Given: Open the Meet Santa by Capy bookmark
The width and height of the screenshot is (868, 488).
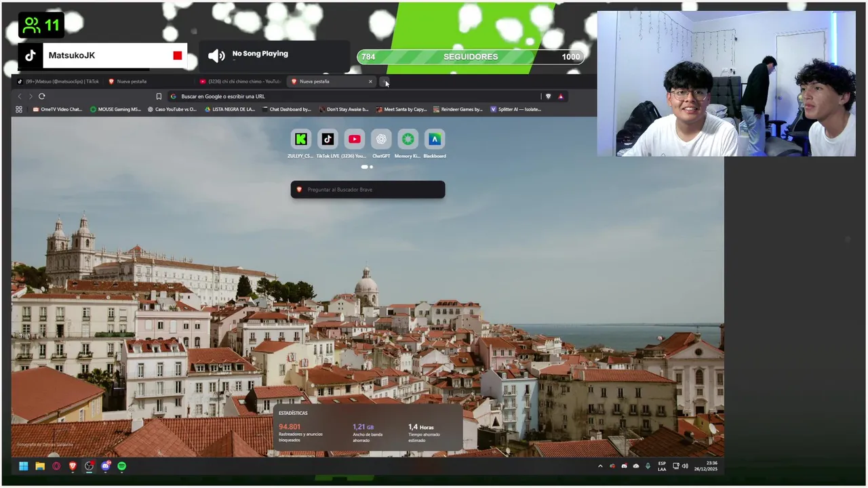Looking at the screenshot, I should (401, 109).
